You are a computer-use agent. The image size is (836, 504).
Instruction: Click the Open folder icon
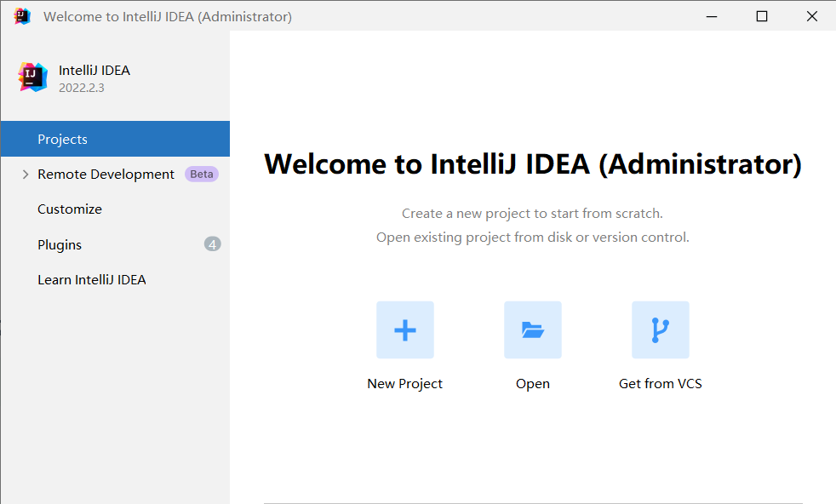click(x=533, y=329)
